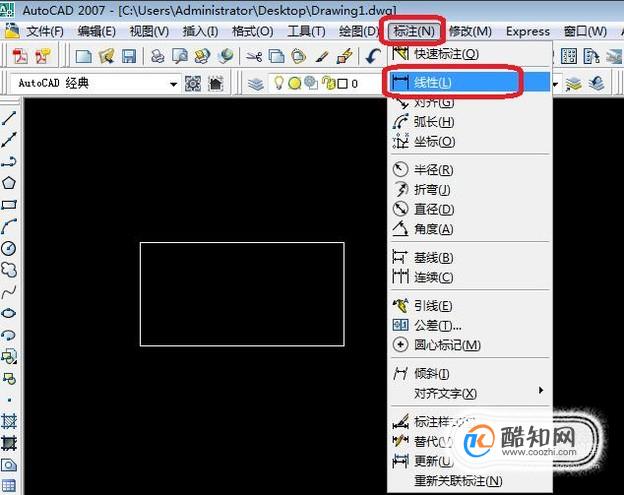Choose 快速标注(Q) from the menu
This screenshot has width=624, height=495.
click(470, 54)
